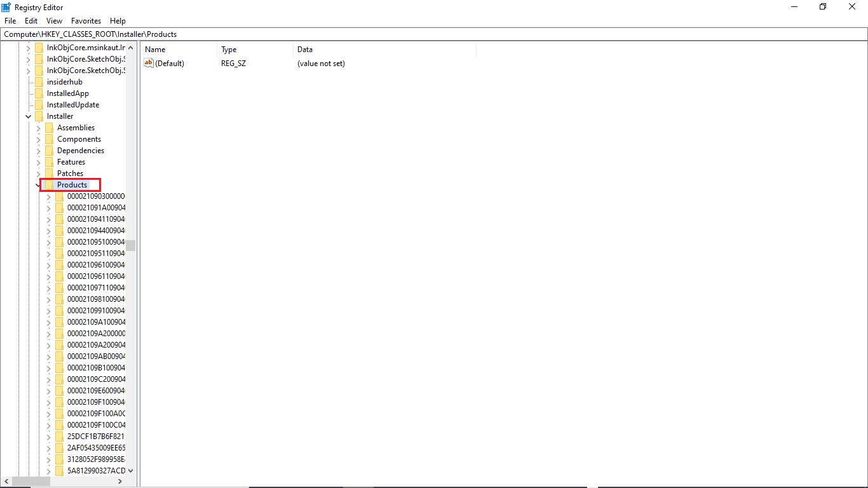The height and width of the screenshot is (488, 868).
Task: Expand the 00002109A200000 key chevron
Action: click(x=48, y=334)
